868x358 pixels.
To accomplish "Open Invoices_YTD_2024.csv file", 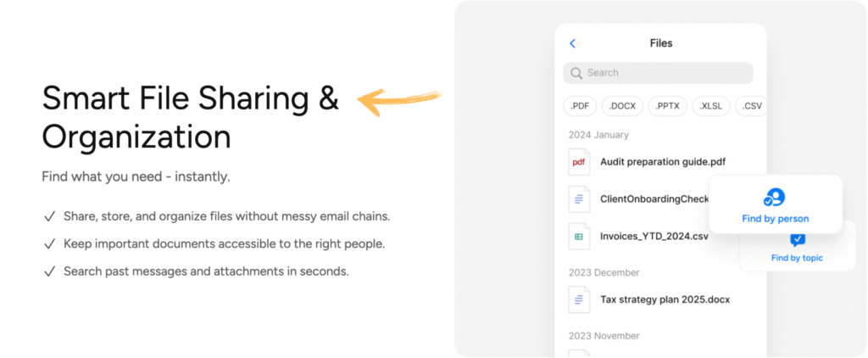I will click(654, 237).
